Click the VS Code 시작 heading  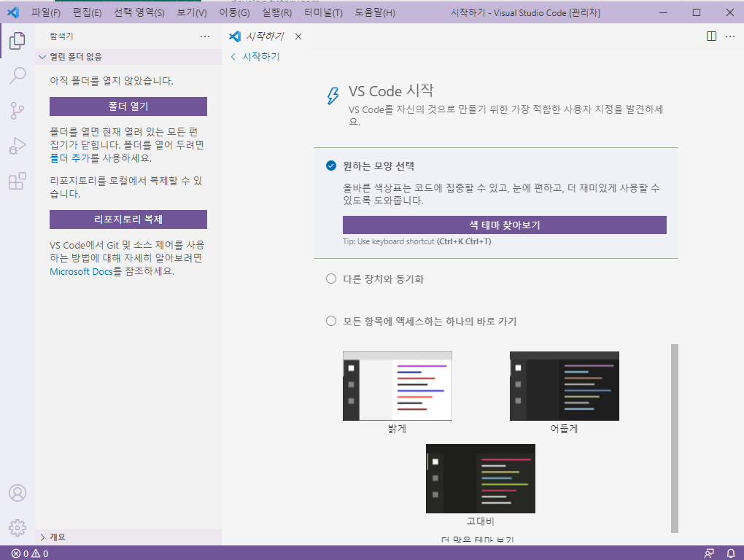click(391, 91)
